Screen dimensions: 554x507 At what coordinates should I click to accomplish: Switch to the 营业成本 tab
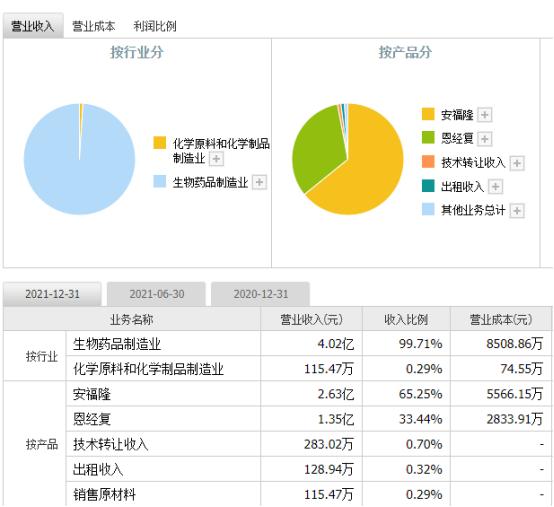coord(94,26)
